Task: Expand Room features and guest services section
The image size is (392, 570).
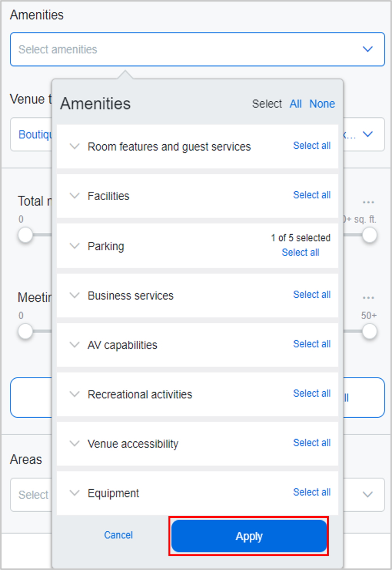Action: (75, 147)
